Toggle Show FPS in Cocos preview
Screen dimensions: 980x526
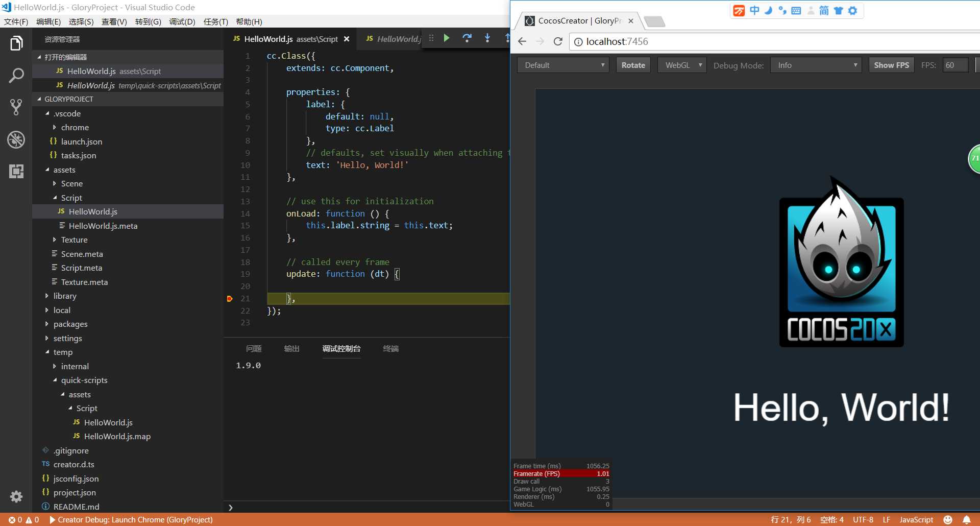click(891, 65)
